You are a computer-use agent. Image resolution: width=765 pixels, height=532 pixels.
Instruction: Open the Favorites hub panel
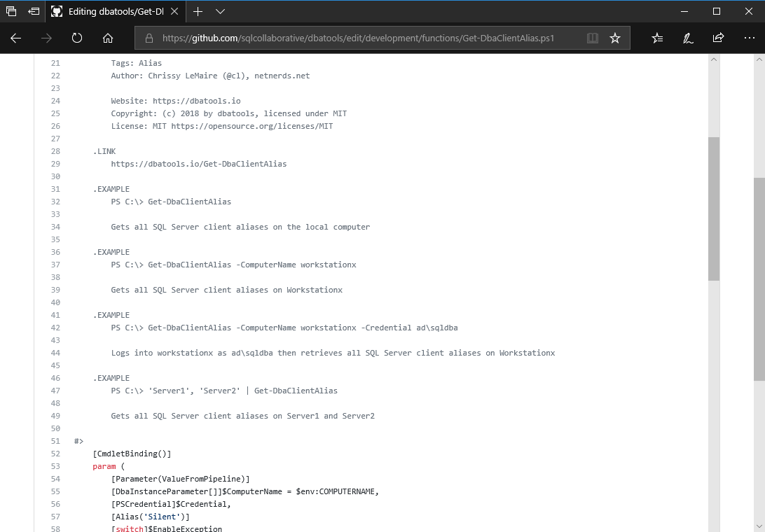[x=657, y=38]
